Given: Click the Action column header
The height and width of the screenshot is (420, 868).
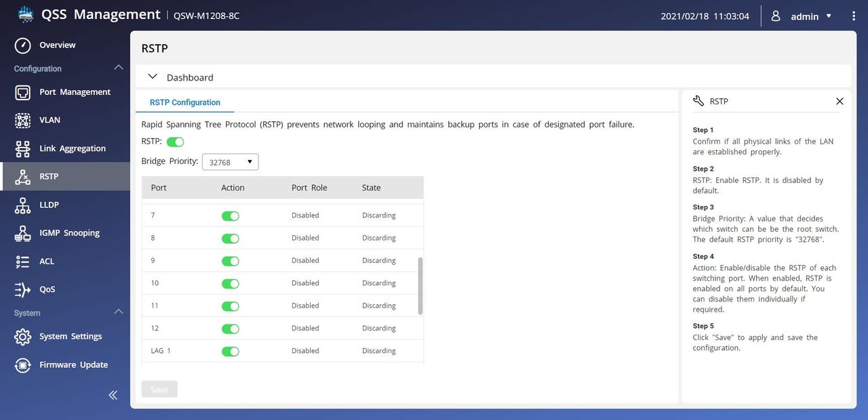Looking at the screenshot, I should (x=233, y=188).
